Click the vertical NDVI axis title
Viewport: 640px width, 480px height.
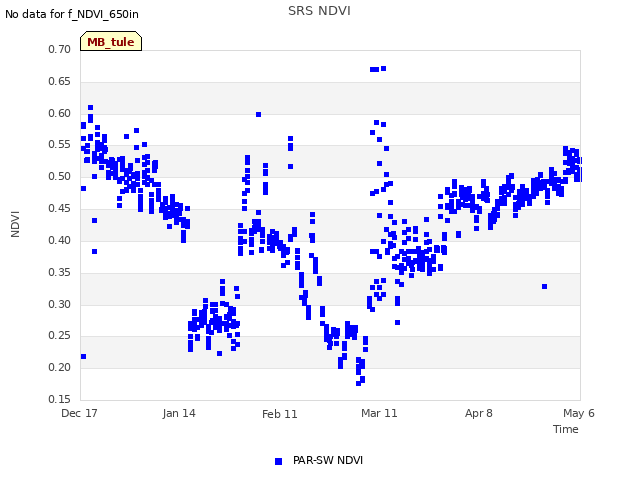pos(15,224)
